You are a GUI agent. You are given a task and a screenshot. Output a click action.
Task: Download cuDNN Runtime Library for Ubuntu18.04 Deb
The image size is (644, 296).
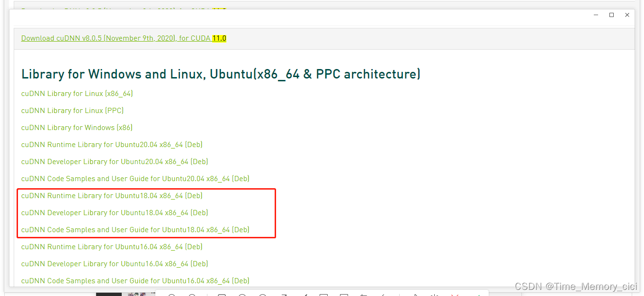[x=112, y=196]
